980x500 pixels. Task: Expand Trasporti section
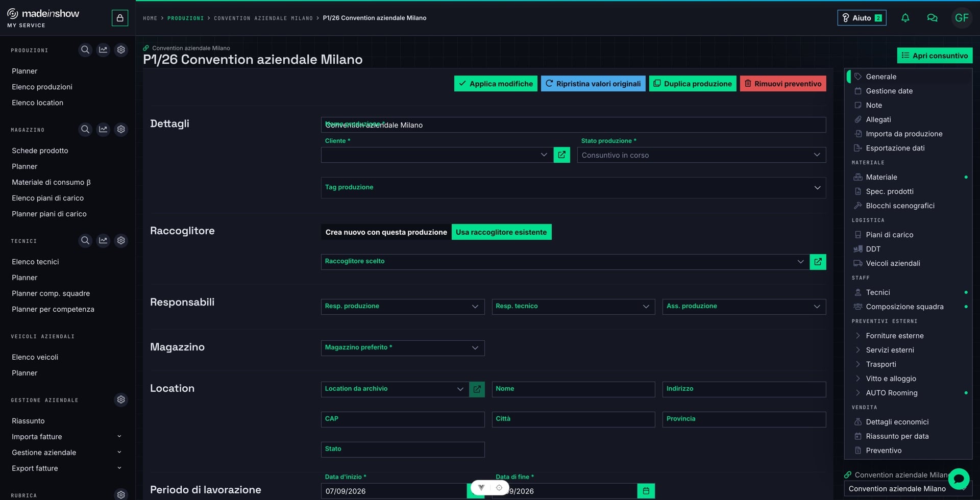click(x=909, y=364)
